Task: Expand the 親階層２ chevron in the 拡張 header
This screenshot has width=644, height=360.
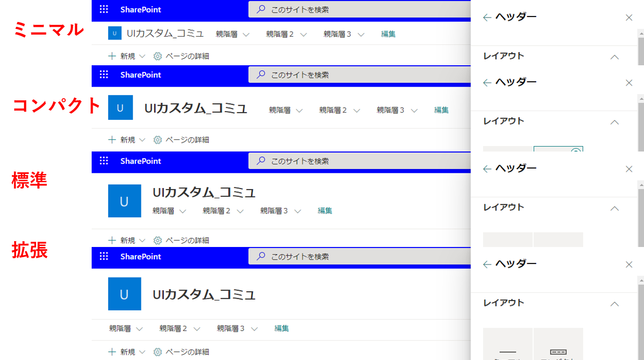Action: click(x=197, y=329)
